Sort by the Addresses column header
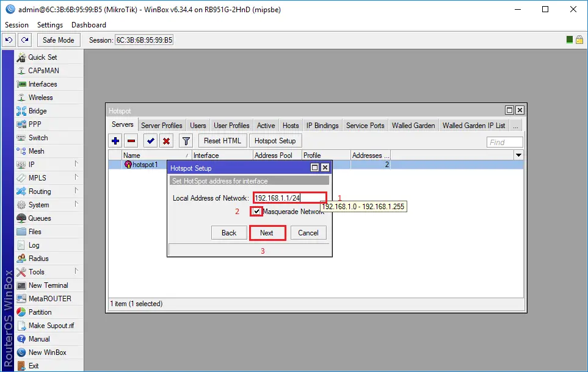 point(371,155)
